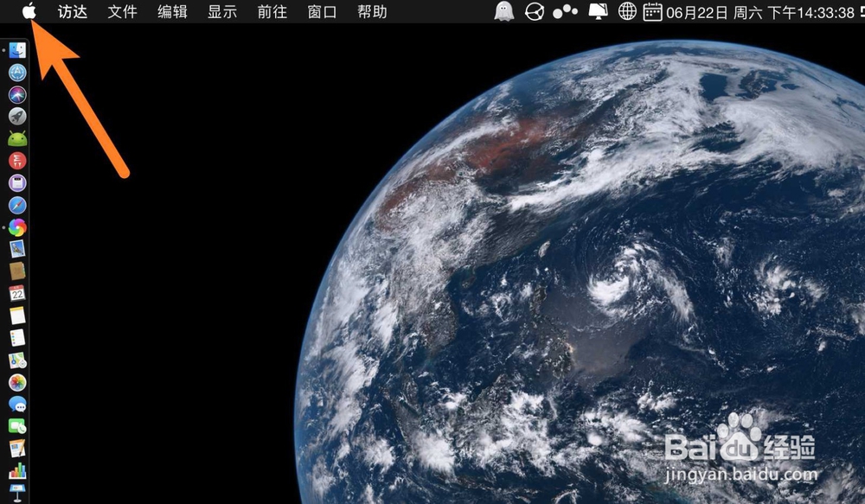
Task: Click the calendar icon in the menu bar
Action: click(652, 11)
